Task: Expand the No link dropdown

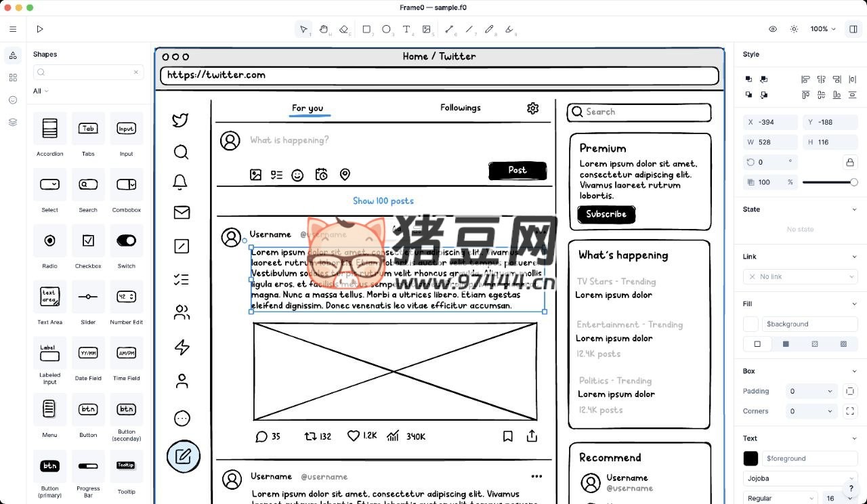Action: (800, 276)
